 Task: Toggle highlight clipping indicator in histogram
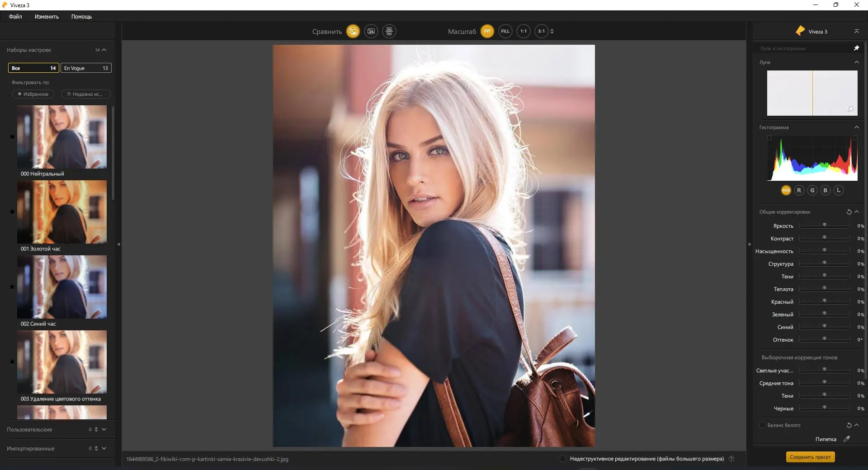point(855,138)
